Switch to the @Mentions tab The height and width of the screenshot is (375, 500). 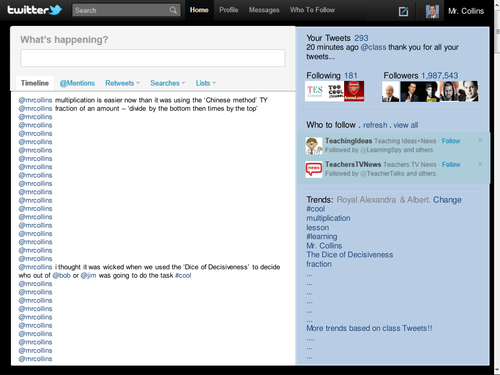tap(77, 83)
